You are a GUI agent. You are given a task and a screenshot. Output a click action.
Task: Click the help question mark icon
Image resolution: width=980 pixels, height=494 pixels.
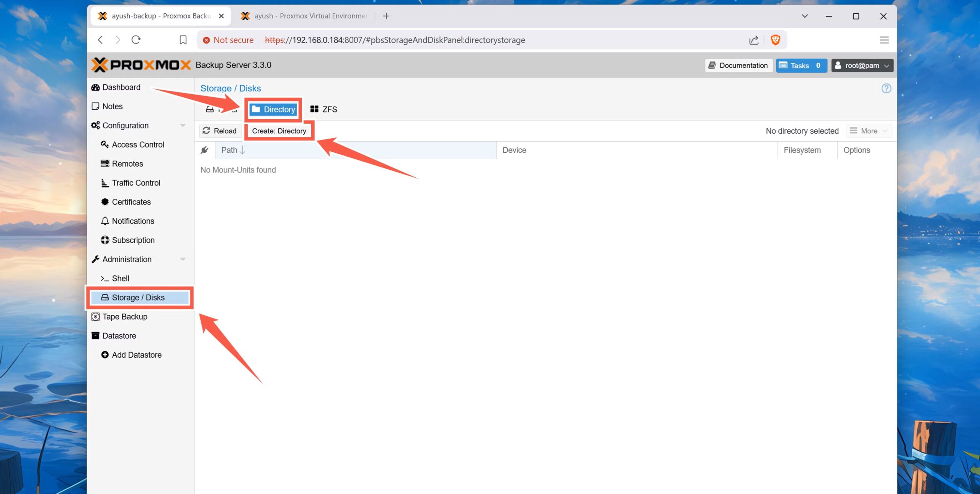(886, 88)
